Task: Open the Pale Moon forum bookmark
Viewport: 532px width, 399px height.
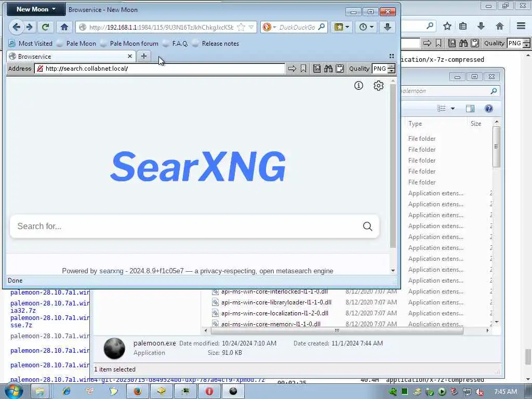Action: pos(129,44)
